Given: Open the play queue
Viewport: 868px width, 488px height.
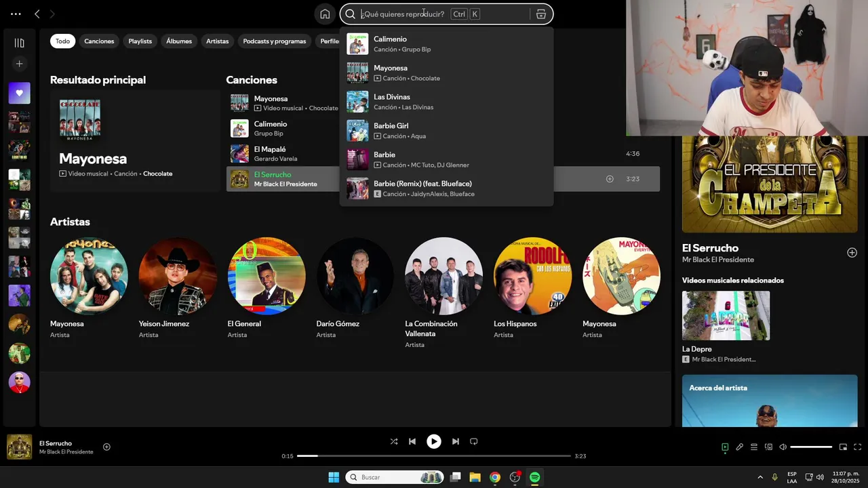Looking at the screenshot, I should click(754, 447).
